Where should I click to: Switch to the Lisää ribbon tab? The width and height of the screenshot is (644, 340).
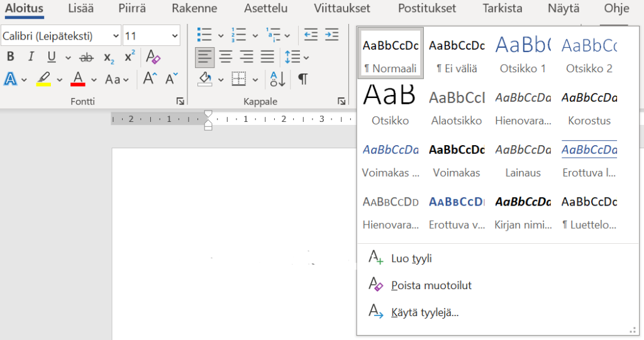[x=80, y=9]
